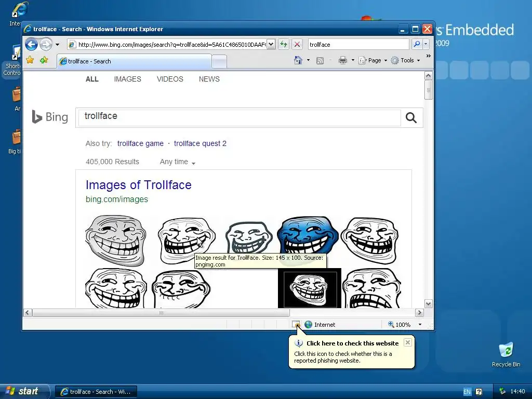
Task: Open the Home button dropdown arrow
Action: 308,60
